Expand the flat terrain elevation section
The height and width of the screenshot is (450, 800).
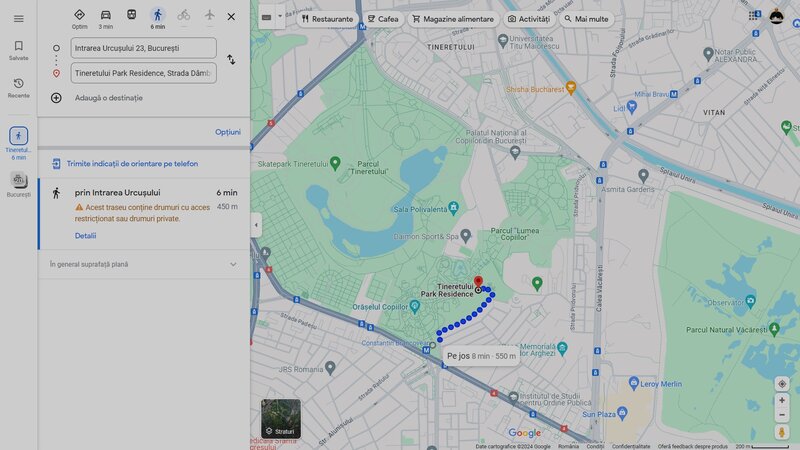point(233,264)
